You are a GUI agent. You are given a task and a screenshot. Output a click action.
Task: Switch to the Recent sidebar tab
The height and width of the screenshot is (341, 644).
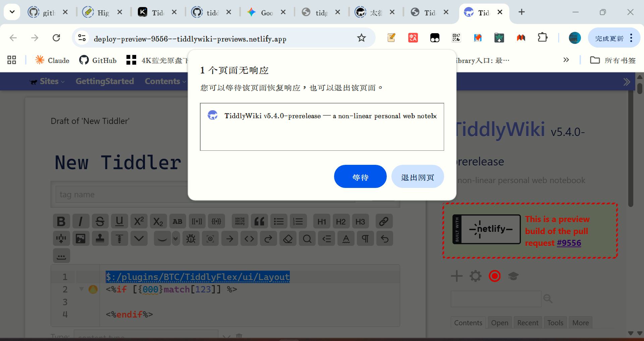528,323
